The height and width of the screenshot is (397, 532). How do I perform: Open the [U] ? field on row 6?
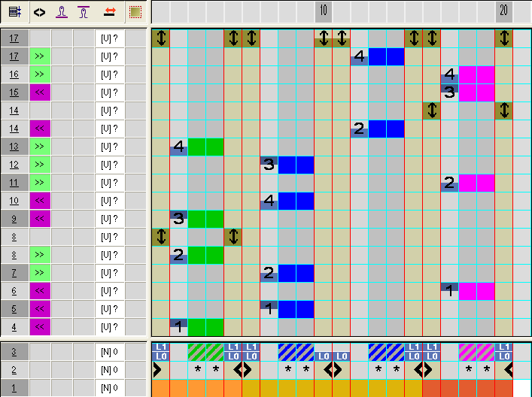pyautogui.click(x=110, y=291)
